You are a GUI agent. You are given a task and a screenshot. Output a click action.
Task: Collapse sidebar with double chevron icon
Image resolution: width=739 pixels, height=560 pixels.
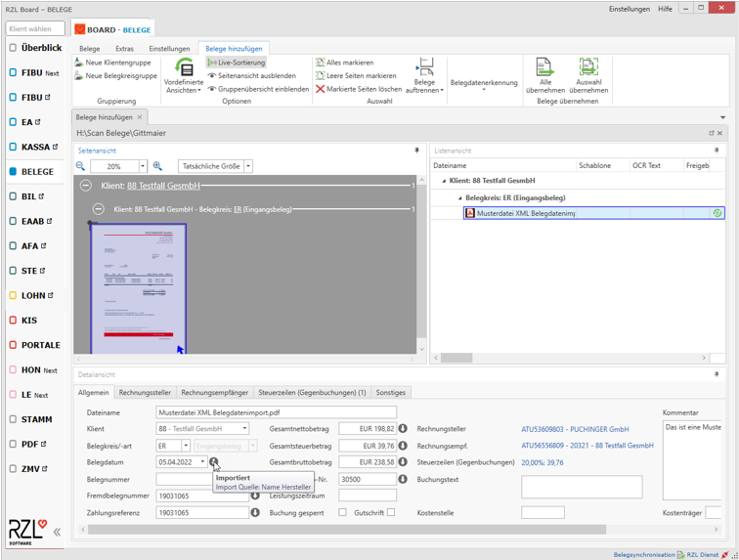point(57,532)
